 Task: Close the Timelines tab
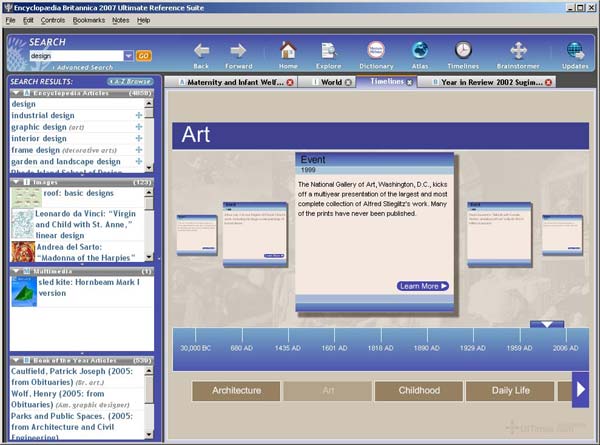[x=409, y=82]
